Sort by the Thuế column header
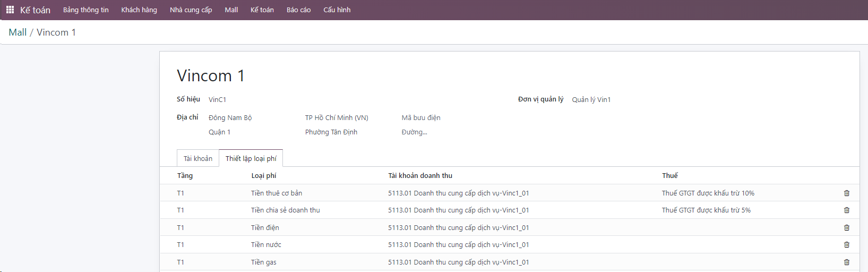This screenshot has height=272, width=868. point(670,175)
